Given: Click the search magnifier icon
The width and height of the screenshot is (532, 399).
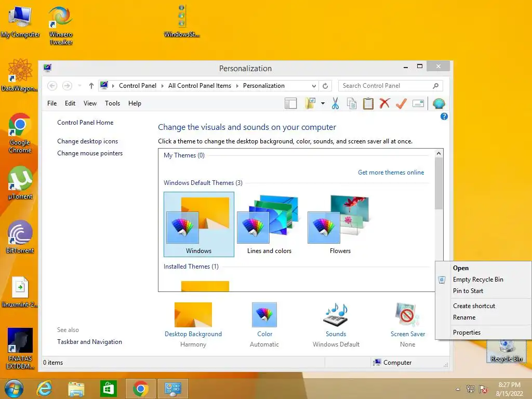Looking at the screenshot, I should coord(436,86).
